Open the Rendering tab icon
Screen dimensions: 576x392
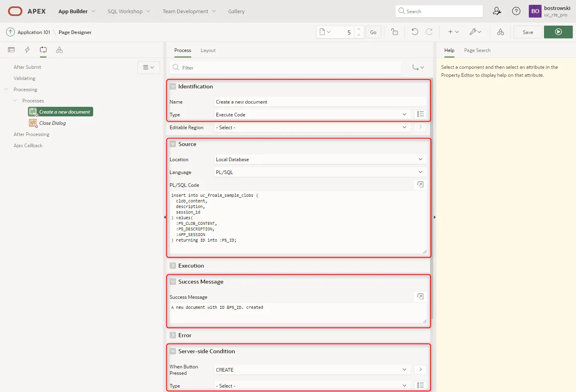pyautogui.click(x=11, y=50)
